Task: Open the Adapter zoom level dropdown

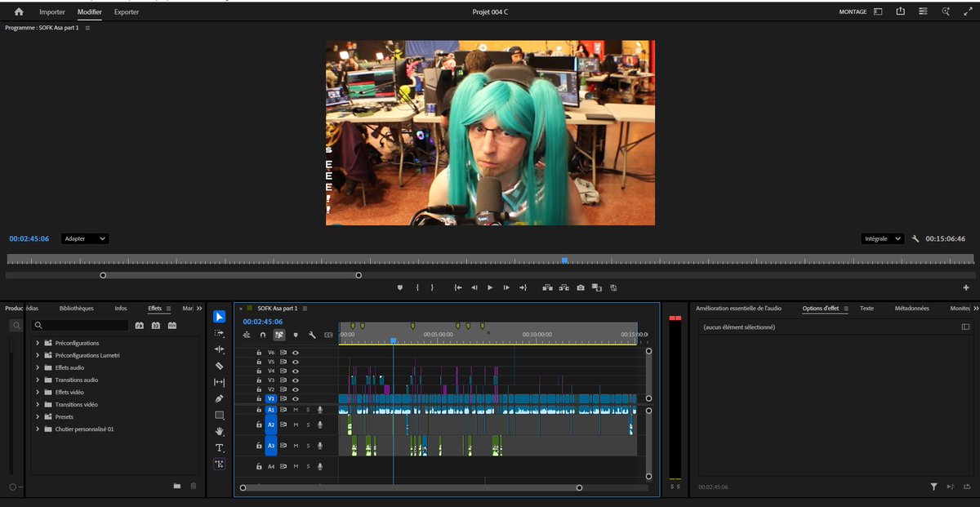Action: 85,238
